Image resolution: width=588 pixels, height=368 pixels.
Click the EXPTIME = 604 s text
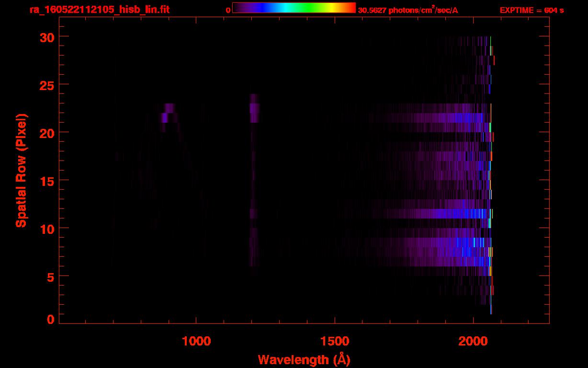point(531,10)
